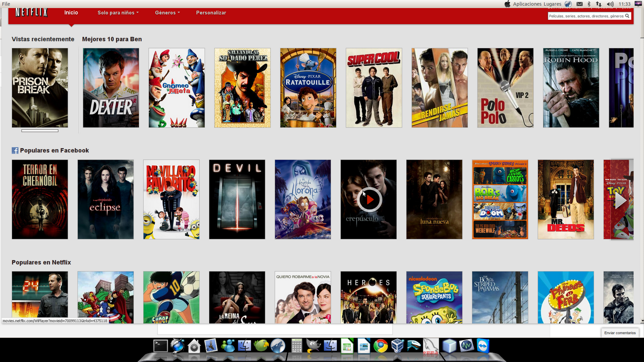The image size is (644, 362).
Task: Open LibreOffice Calc from the dock
Action: (x=346, y=345)
